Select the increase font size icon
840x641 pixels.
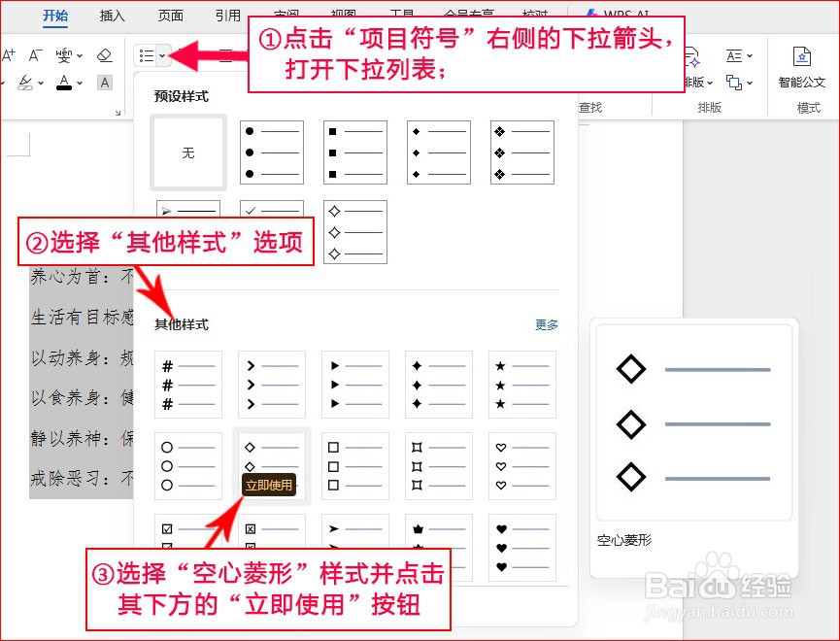click(9, 54)
